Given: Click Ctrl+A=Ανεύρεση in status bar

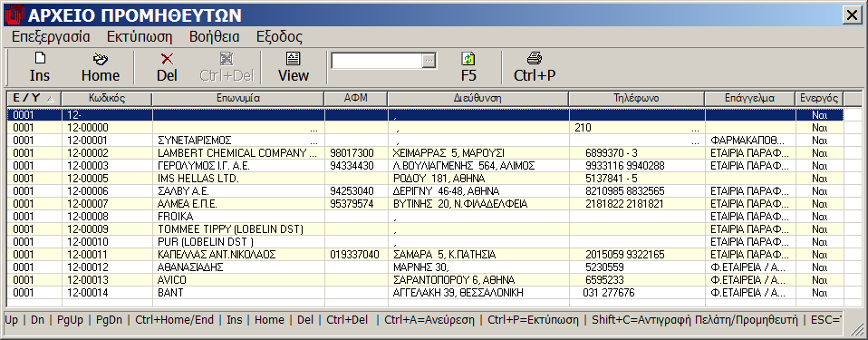Looking at the screenshot, I should tap(429, 319).
